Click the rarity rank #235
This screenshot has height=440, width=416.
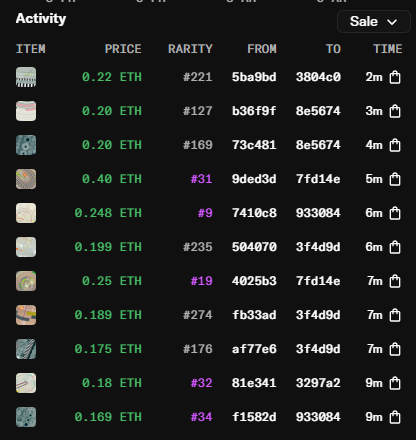click(x=198, y=247)
